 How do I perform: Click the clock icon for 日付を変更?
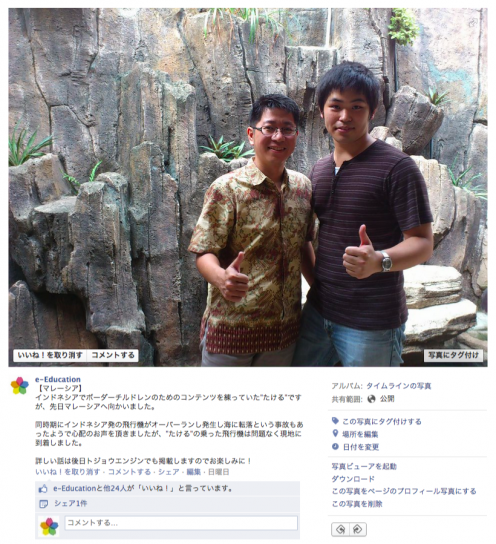tap(335, 447)
